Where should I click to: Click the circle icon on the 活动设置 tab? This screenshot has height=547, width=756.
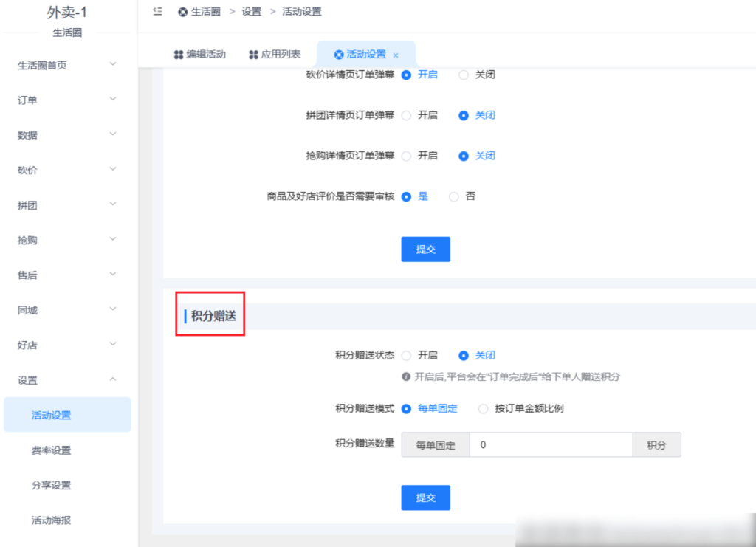tap(337, 54)
